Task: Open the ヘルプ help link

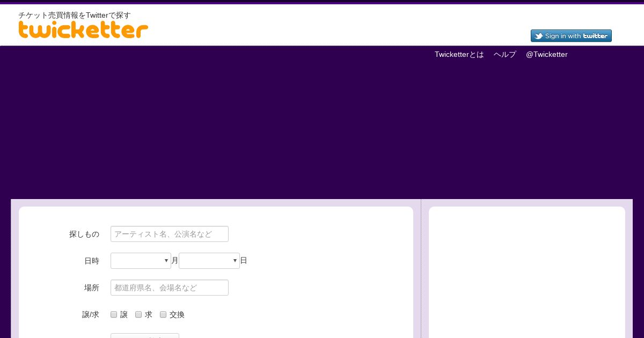Action: (505, 54)
